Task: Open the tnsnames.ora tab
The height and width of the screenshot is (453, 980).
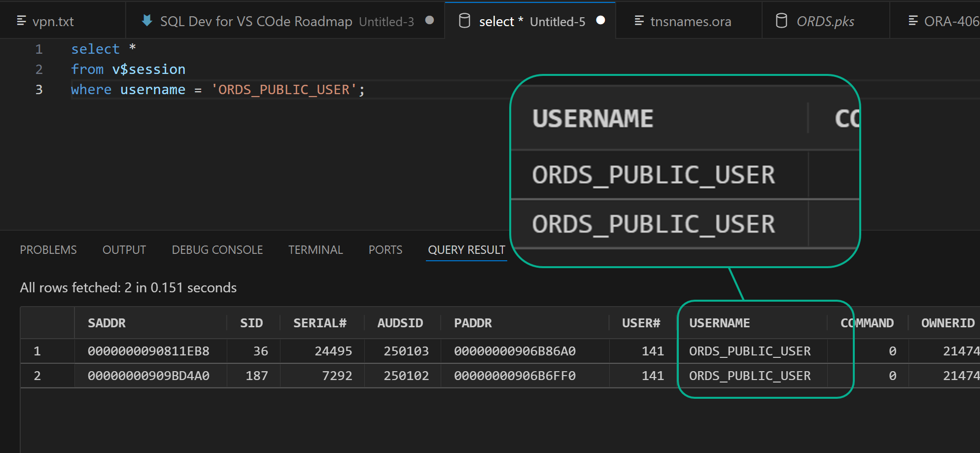Action: coord(689,21)
